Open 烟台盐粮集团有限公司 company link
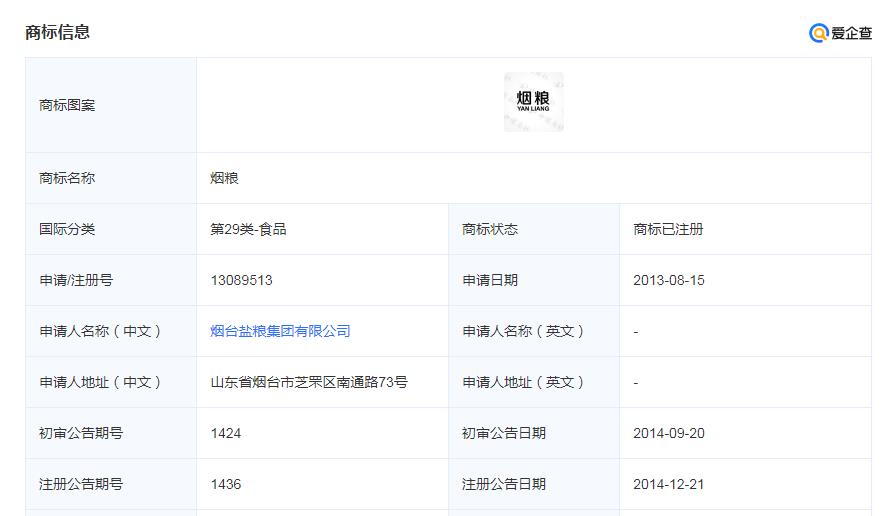 pyautogui.click(x=280, y=331)
